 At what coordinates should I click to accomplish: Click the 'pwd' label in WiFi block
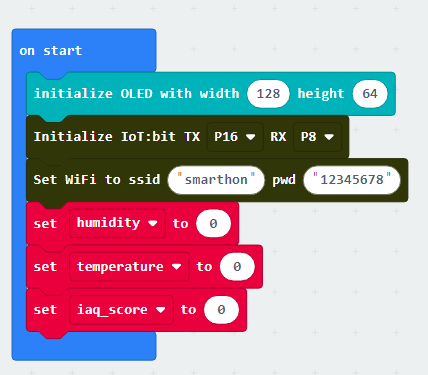pyautogui.click(x=284, y=180)
